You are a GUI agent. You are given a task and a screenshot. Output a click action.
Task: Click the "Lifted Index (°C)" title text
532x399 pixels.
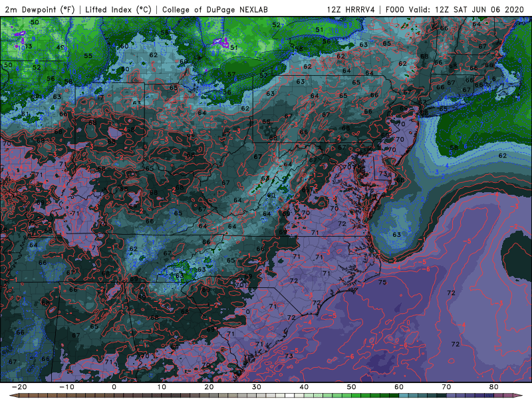click(118, 10)
